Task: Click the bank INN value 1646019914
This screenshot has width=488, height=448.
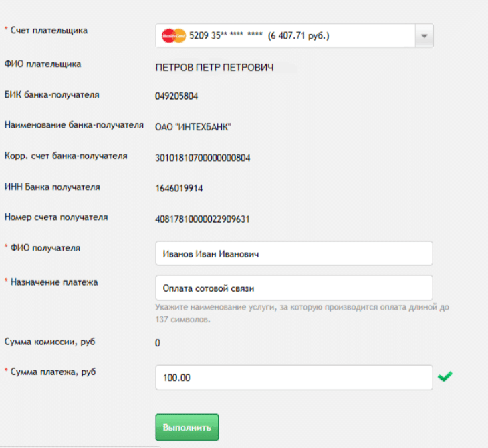Action: pos(179,188)
